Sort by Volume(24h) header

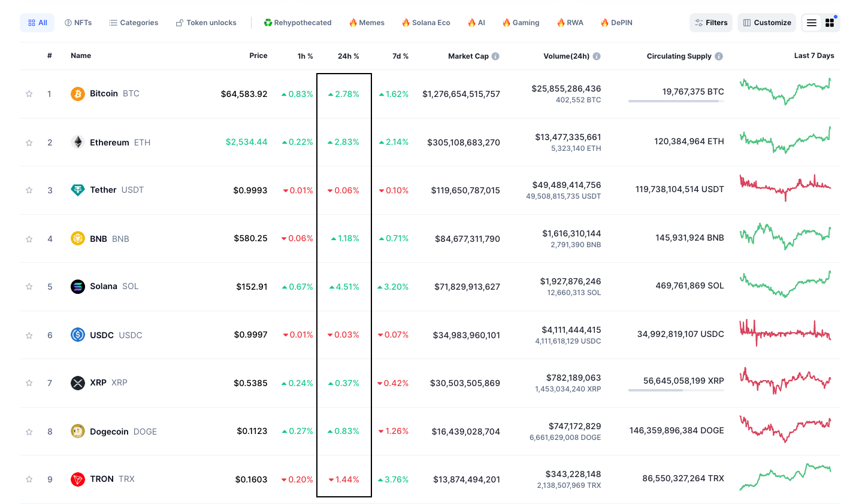(x=566, y=56)
